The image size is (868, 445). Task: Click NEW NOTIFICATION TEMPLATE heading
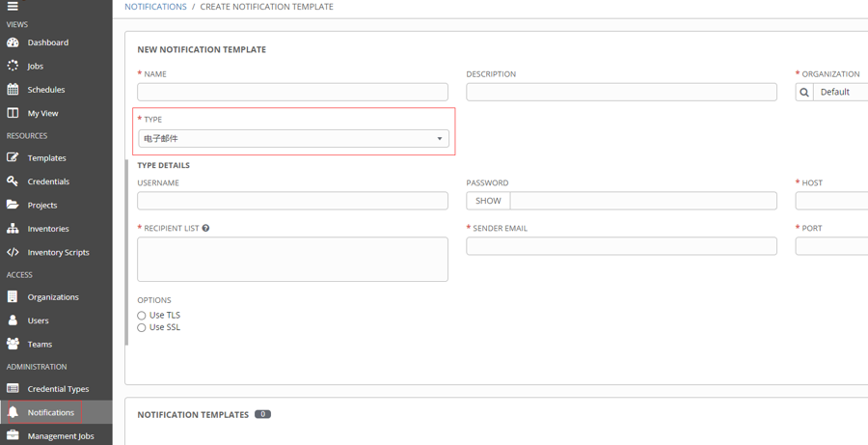pos(202,49)
